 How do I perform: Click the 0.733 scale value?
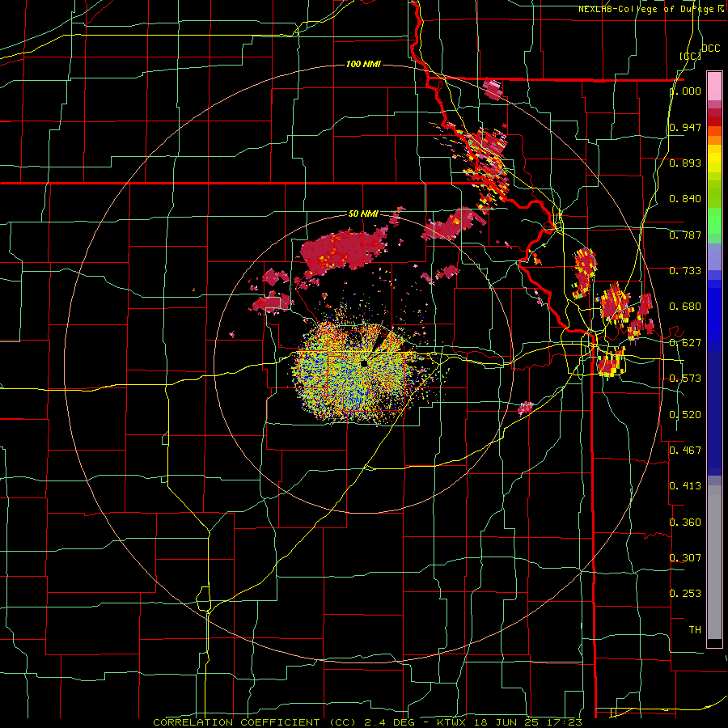(685, 271)
